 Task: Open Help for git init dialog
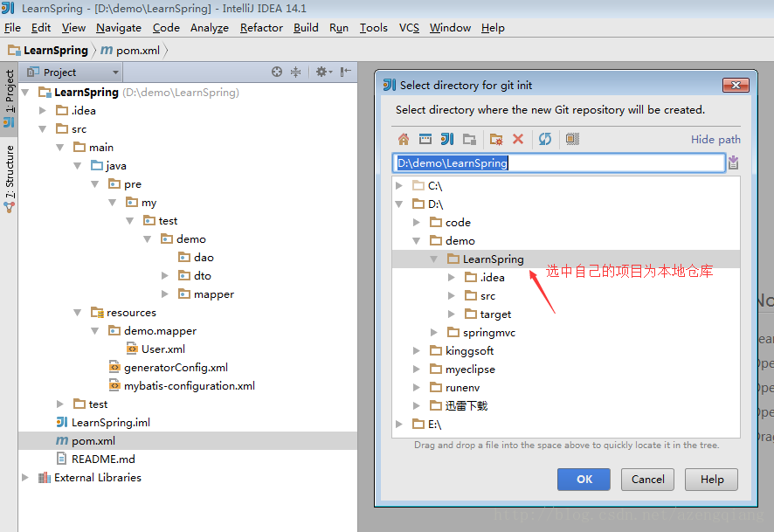712,480
